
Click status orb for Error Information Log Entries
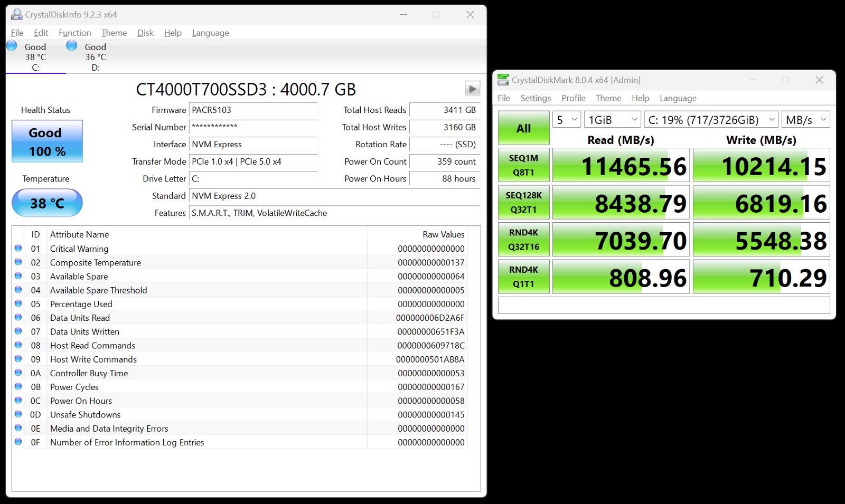point(18,442)
